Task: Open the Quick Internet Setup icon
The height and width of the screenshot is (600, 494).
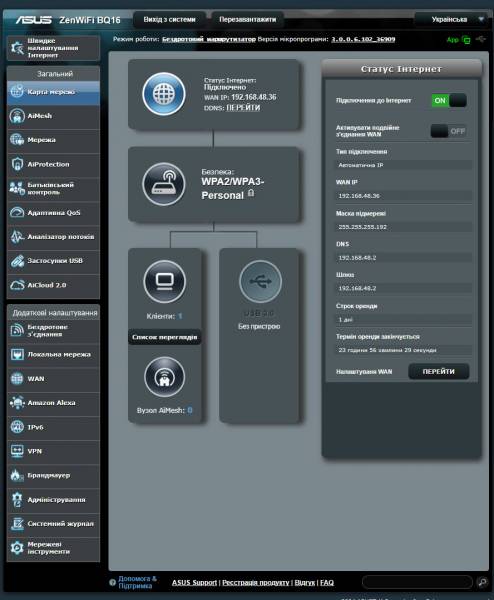Action: point(17,48)
